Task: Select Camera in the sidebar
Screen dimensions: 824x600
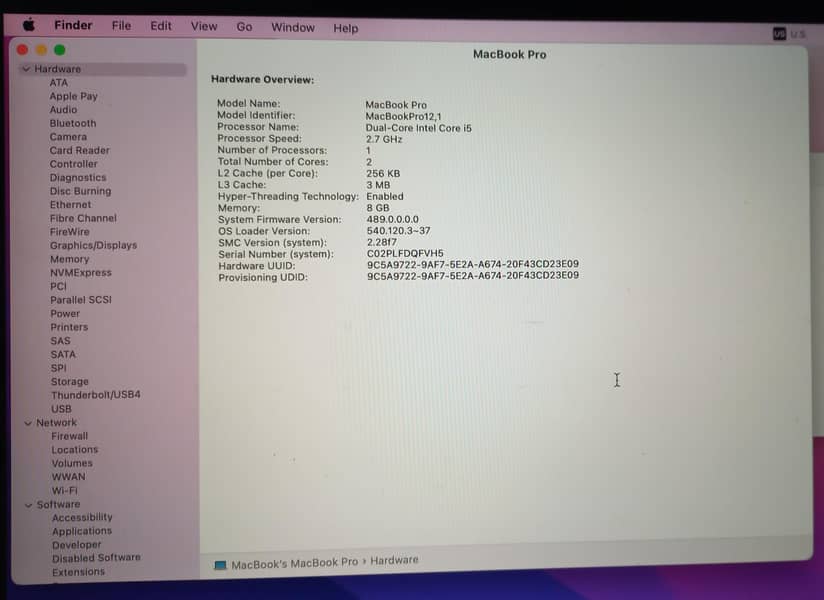Action: tap(68, 137)
